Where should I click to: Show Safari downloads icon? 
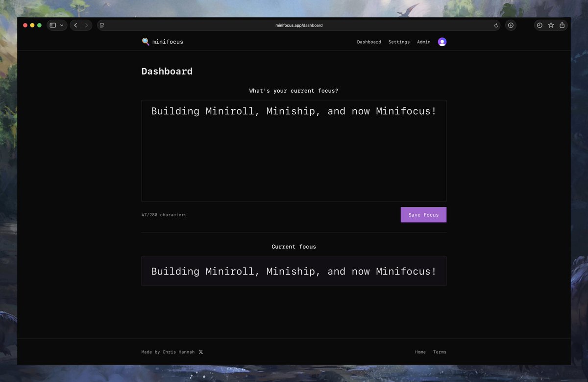(511, 25)
